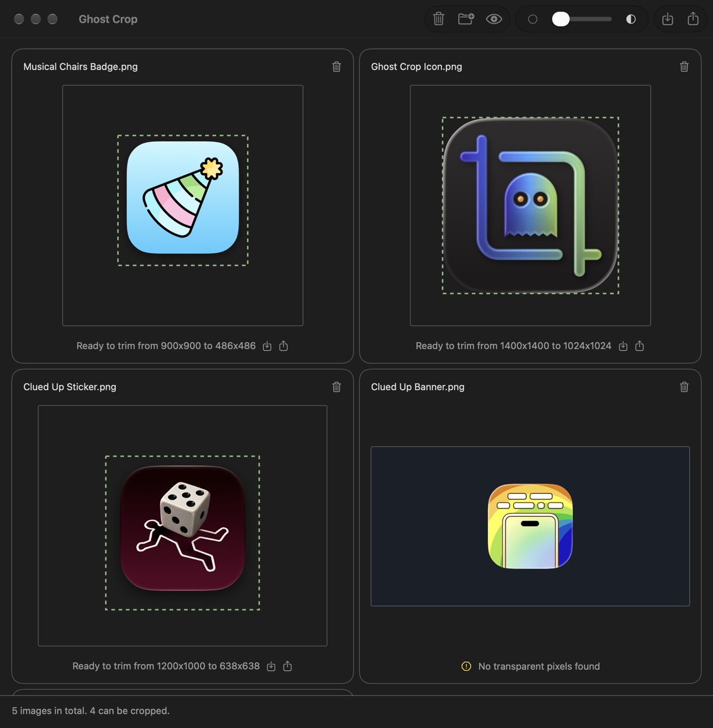Remove Clued Up Banner.png using its trash icon

click(x=684, y=387)
